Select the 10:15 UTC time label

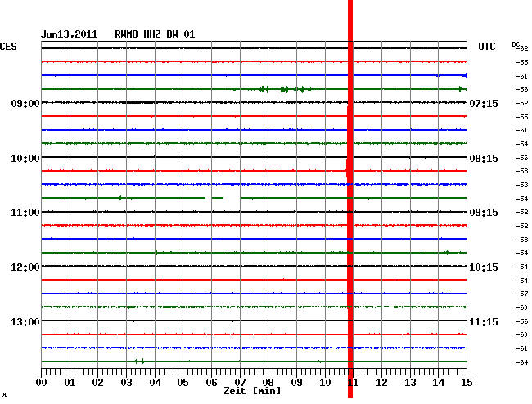484,267
